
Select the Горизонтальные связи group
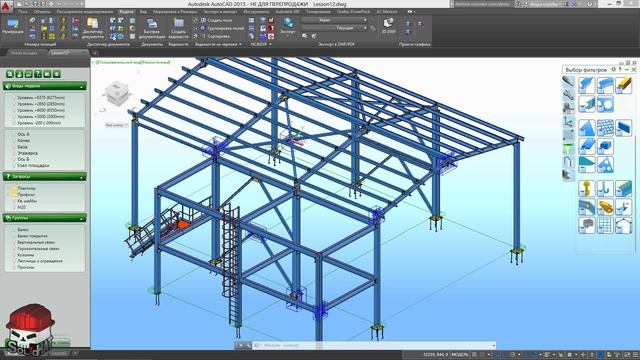pos(38,249)
